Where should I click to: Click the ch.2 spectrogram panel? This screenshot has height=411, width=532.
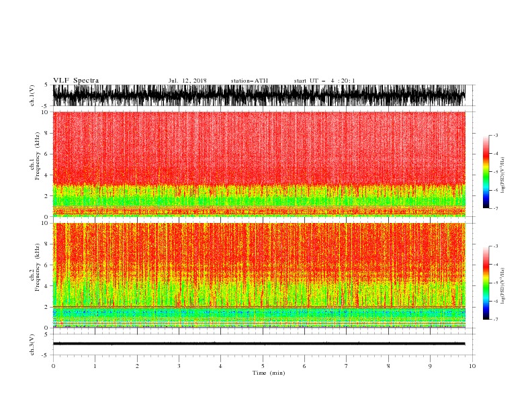pos(259,275)
